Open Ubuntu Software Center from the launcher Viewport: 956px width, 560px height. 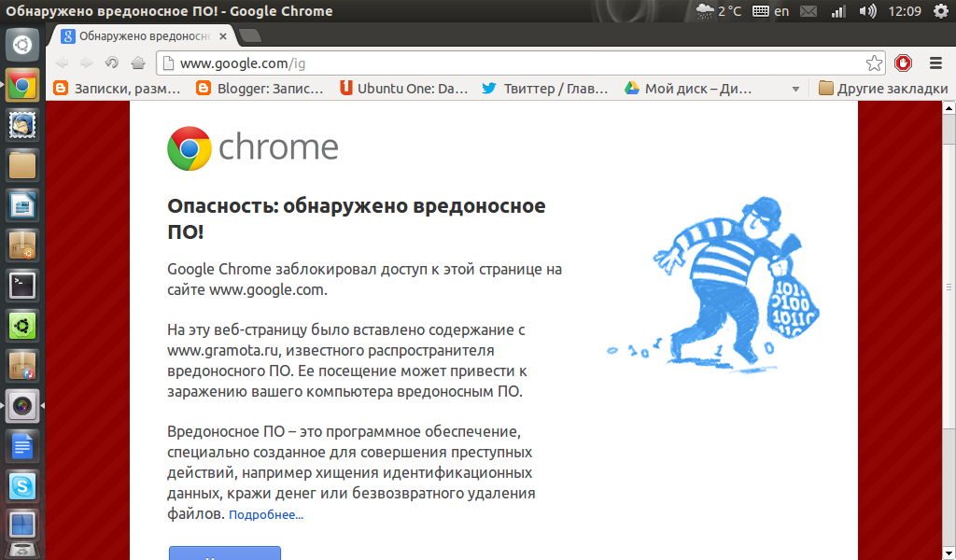[22, 245]
